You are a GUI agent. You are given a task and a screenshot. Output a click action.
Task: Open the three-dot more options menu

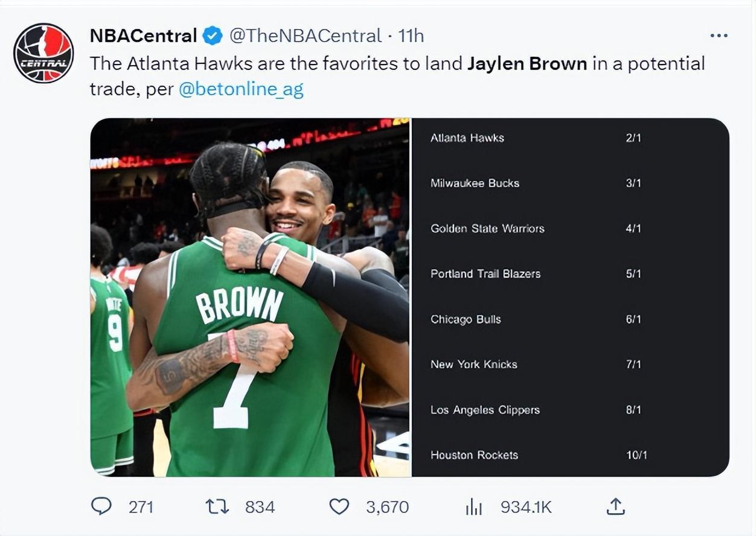(x=719, y=36)
